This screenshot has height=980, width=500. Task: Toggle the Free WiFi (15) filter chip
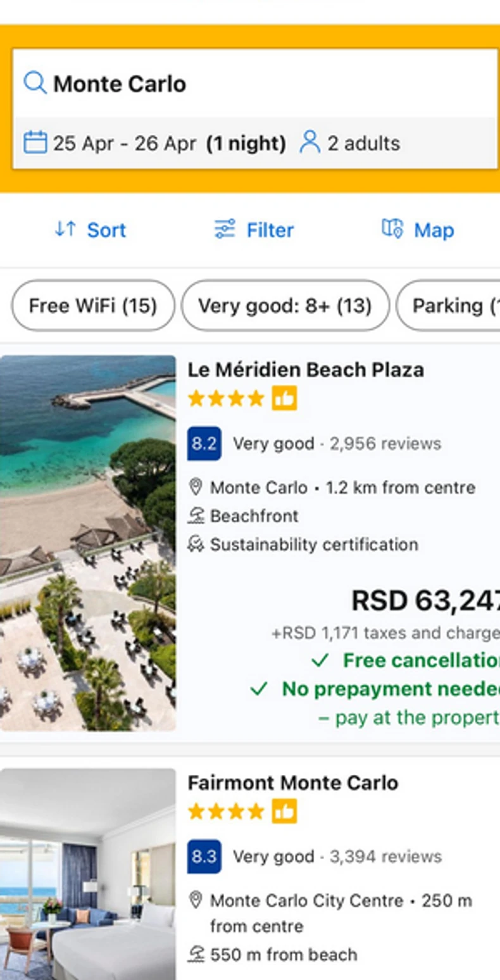pyautogui.click(x=92, y=306)
